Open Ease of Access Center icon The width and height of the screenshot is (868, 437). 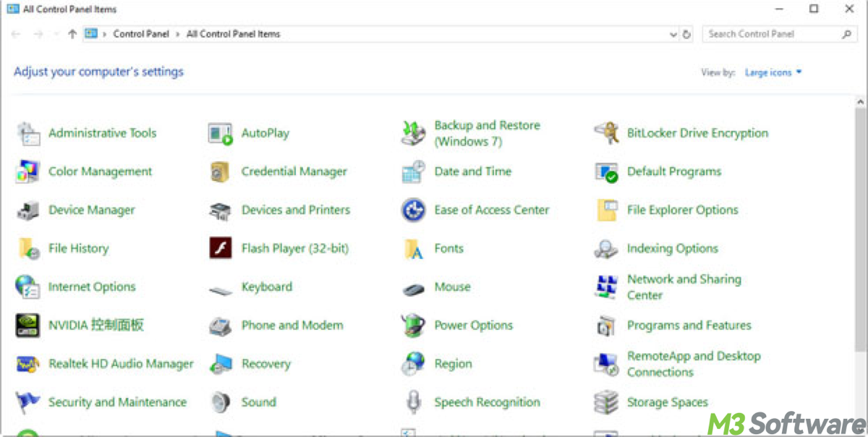413,210
